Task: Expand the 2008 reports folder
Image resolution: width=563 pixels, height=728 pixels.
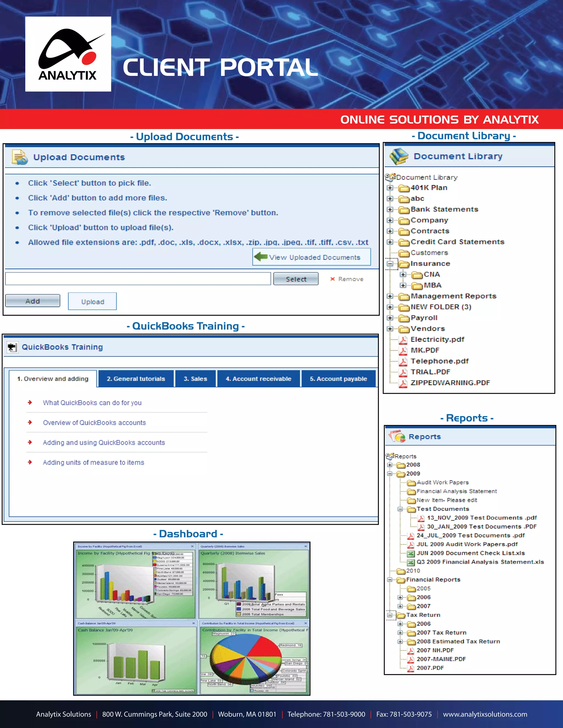Action: (x=390, y=465)
